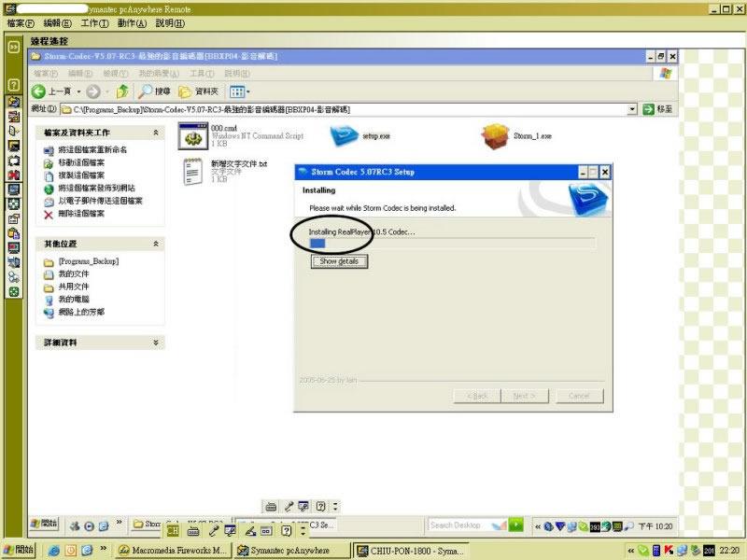
Task: Click the green icon at the sidebar bottom
Action: [14, 291]
